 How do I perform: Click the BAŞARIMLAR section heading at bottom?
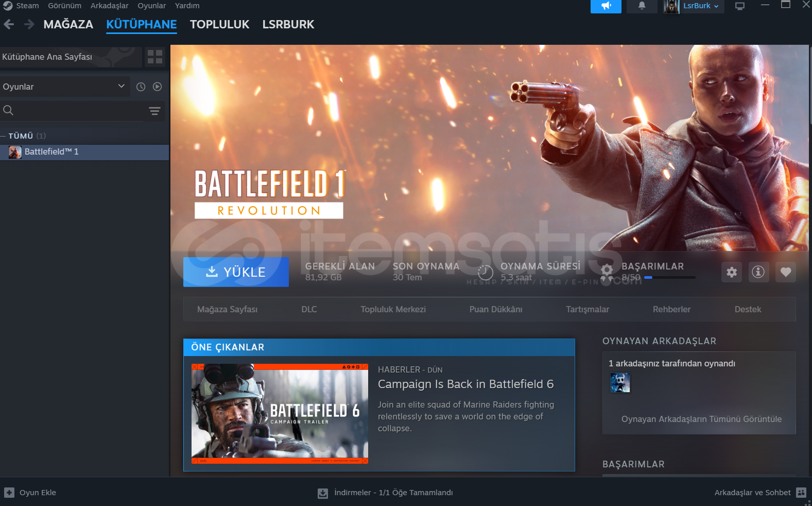[x=633, y=464]
